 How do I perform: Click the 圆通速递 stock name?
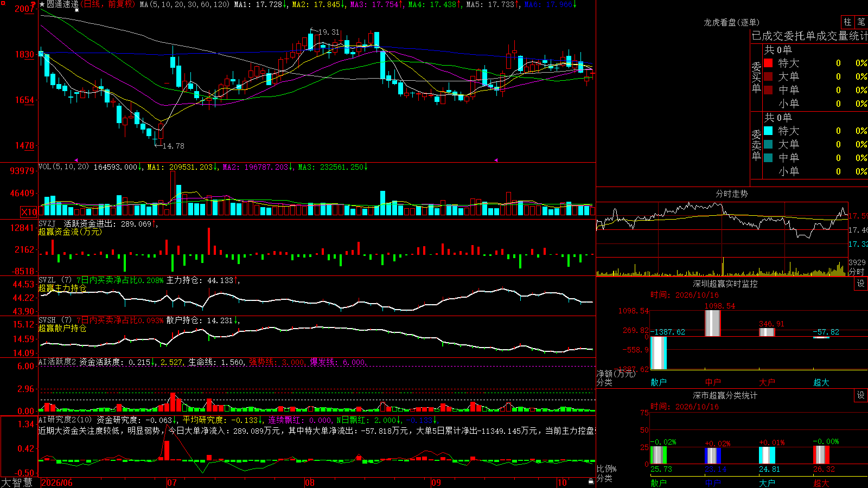(x=62, y=4)
